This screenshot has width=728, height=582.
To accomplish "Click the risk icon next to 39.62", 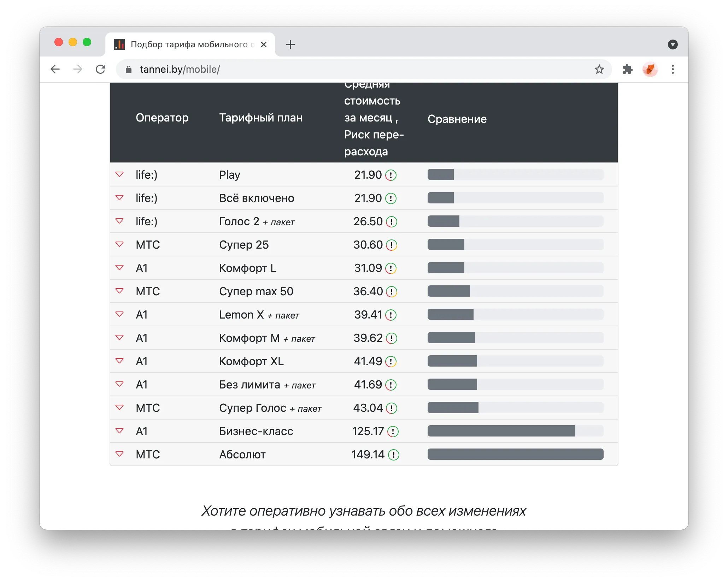I will pos(391,338).
